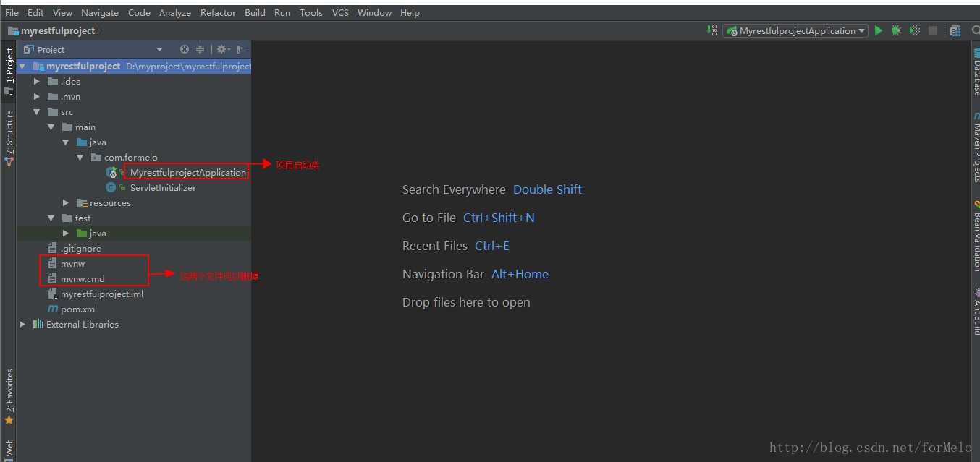980x462 pixels.
Task: Toggle the Ant Build tool window
Action: click(976, 311)
